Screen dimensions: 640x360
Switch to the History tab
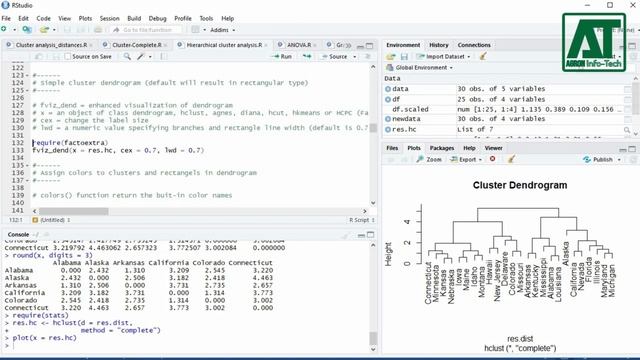coord(439,45)
